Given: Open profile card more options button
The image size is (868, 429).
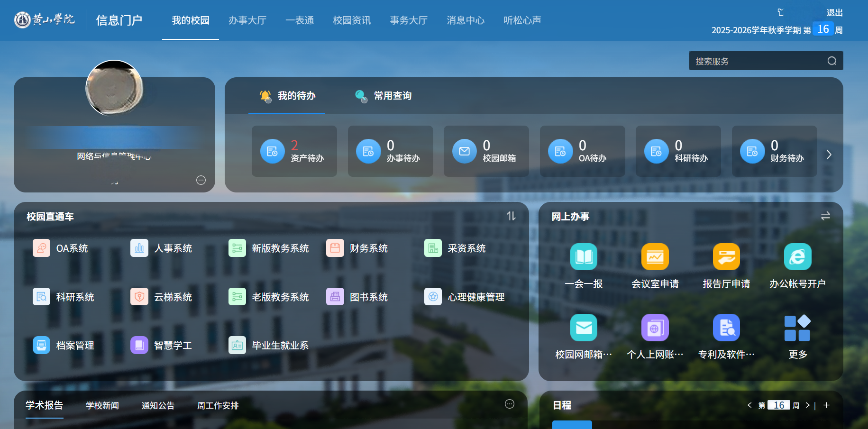Looking at the screenshot, I should (201, 180).
